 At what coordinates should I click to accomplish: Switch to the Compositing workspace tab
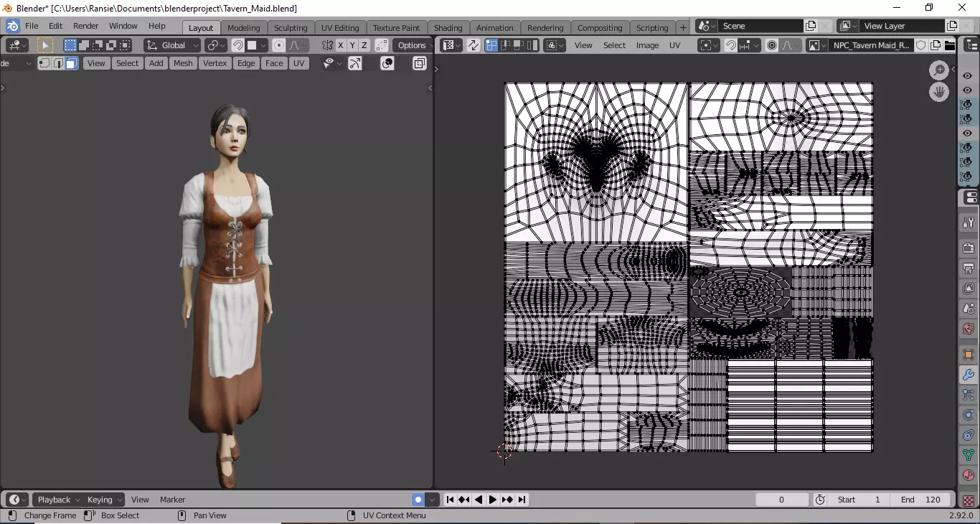click(x=600, y=28)
